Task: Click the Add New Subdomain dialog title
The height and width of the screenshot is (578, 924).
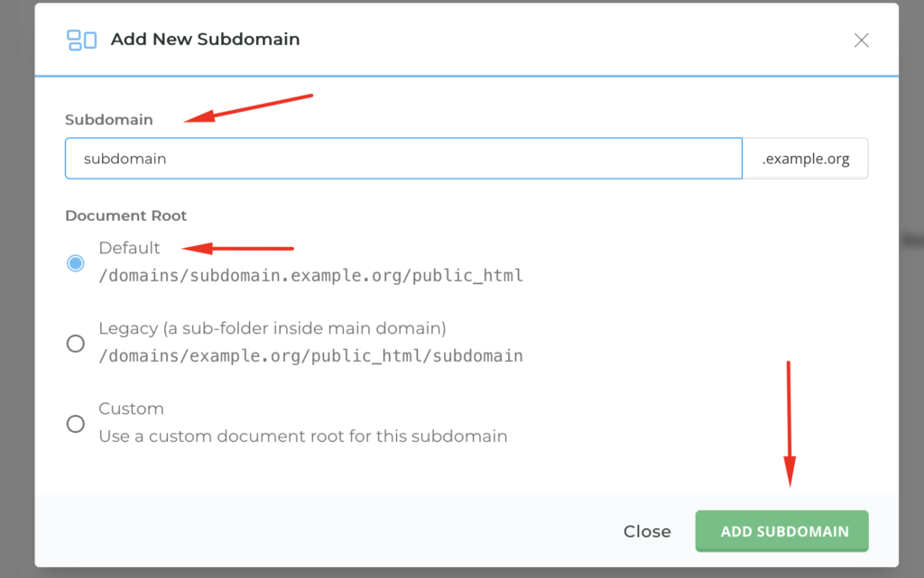Action: tap(205, 40)
